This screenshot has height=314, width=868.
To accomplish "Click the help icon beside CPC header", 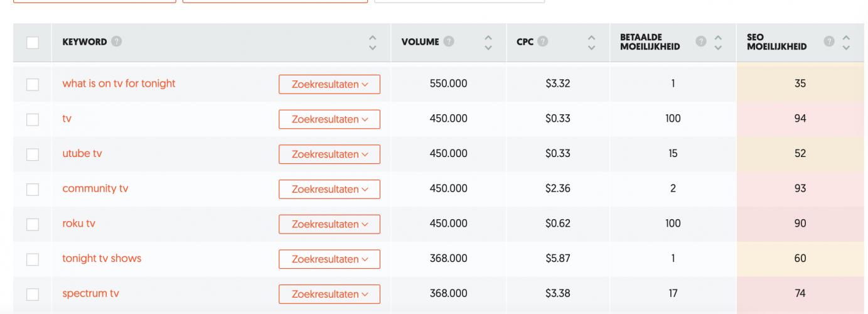I will pyautogui.click(x=543, y=43).
